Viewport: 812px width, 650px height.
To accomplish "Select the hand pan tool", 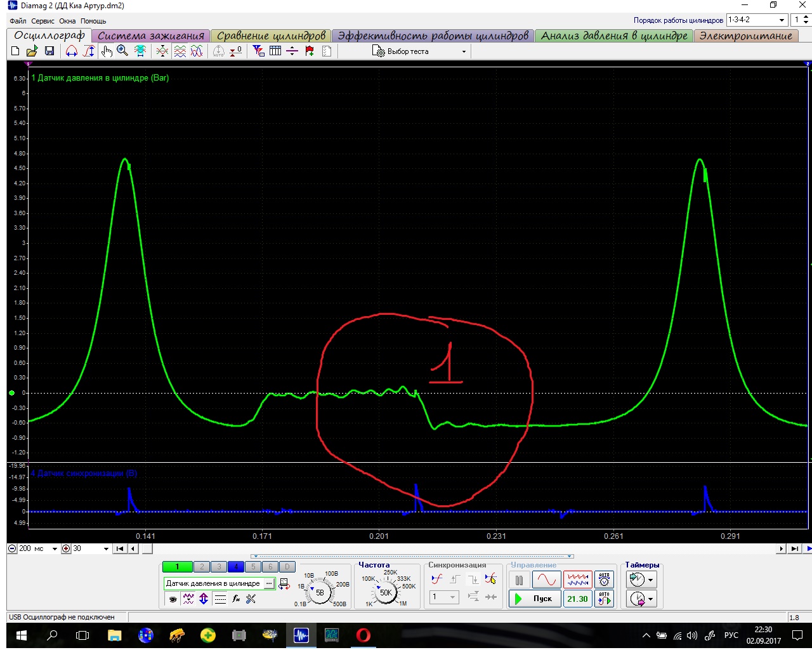I will (106, 51).
